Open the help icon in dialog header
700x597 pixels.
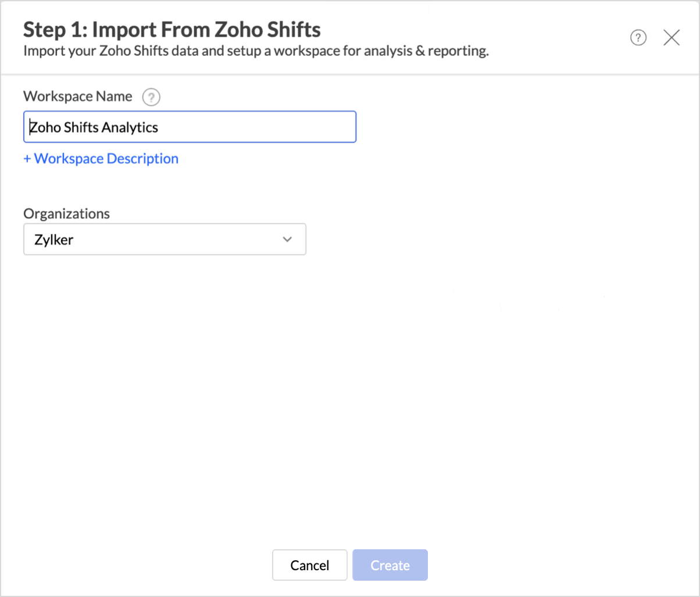(638, 38)
